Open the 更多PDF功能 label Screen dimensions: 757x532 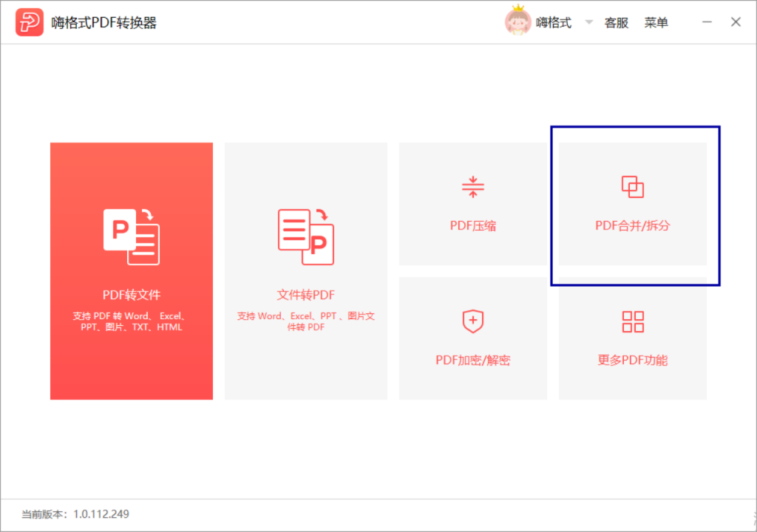coord(633,360)
